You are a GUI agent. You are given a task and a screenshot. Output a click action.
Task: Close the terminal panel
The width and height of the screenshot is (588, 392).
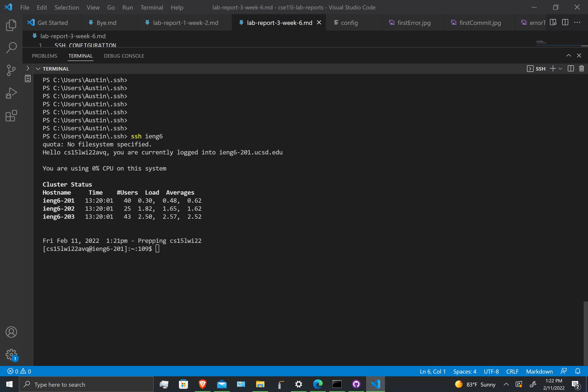click(x=579, y=55)
